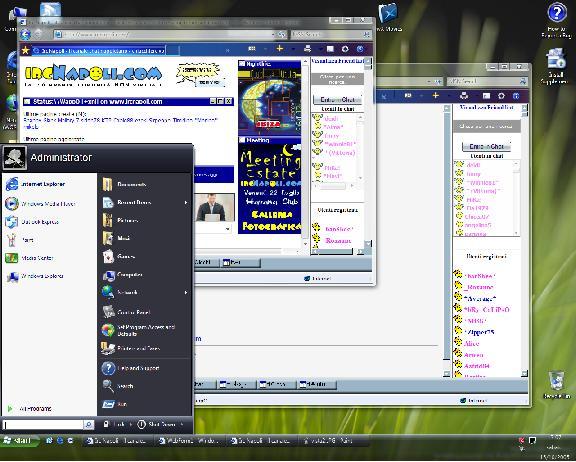The width and height of the screenshot is (576, 462).
Task: Click the back arrow in front browser window
Action: point(25,35)
